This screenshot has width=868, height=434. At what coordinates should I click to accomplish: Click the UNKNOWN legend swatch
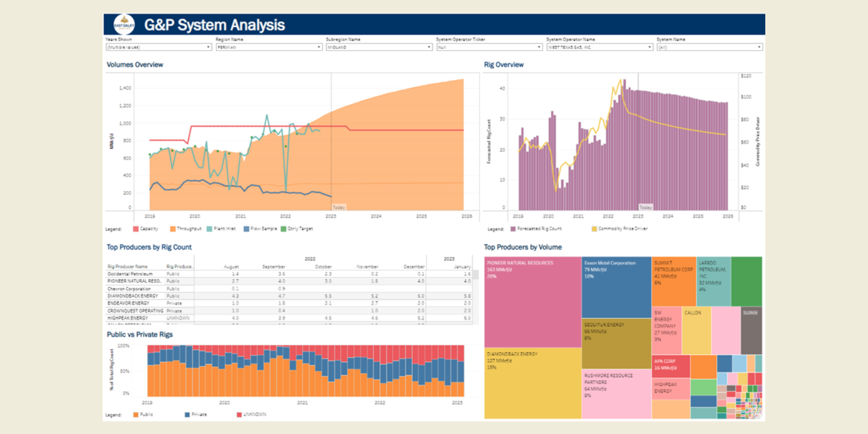239,415
